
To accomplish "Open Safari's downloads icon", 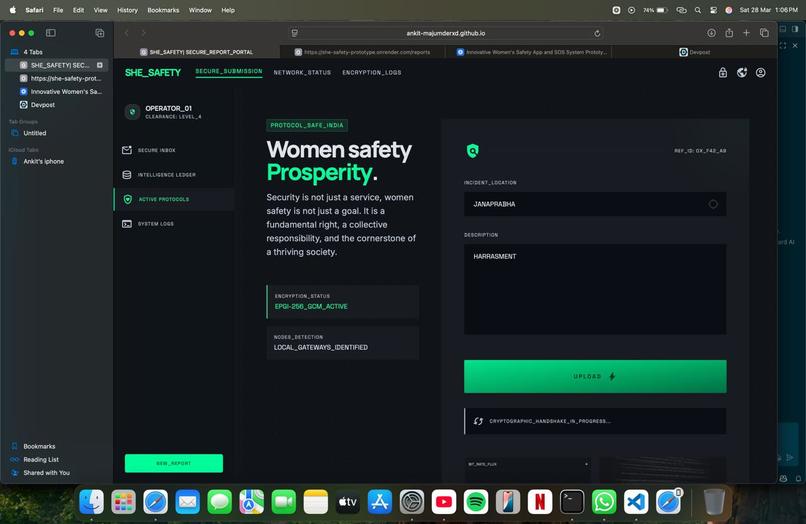I will click(711, 33).
